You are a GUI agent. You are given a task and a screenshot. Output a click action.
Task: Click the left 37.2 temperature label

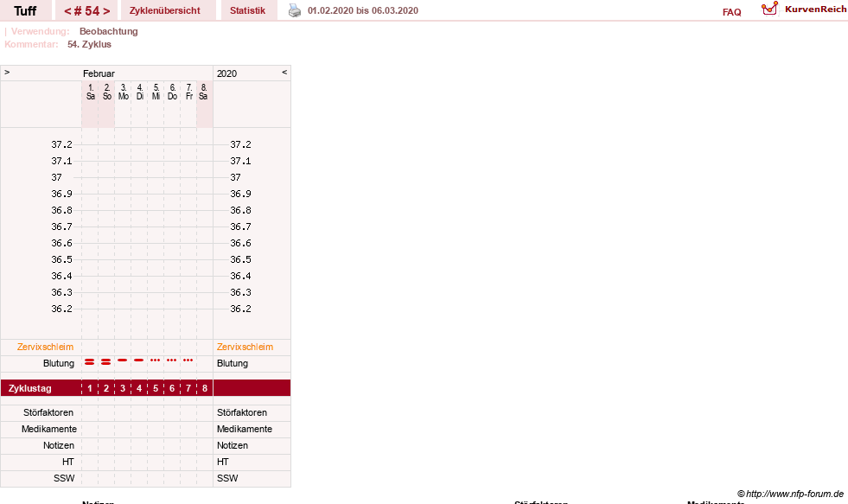point(61,144)
